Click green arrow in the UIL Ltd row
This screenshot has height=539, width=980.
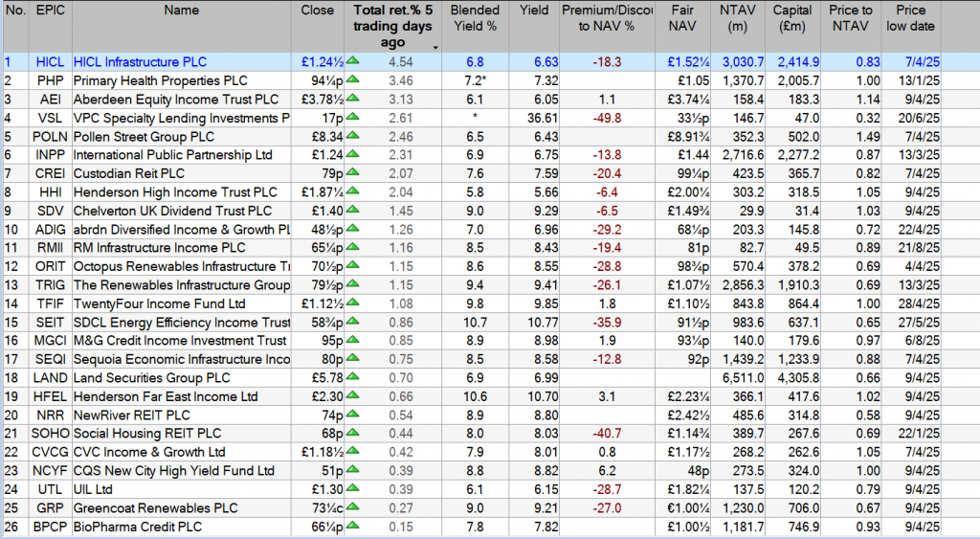352,488
